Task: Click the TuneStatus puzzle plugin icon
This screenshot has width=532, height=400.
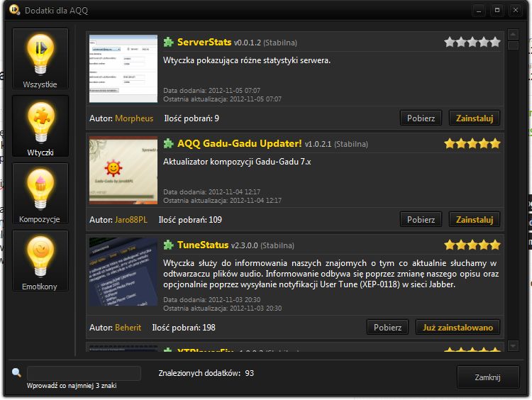Action: click(168, 245)
